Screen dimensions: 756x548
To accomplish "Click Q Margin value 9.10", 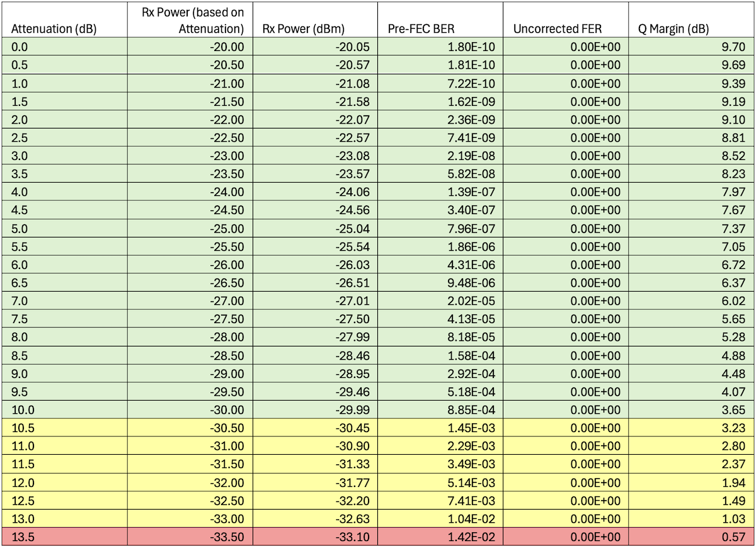I will click(691, 120).
